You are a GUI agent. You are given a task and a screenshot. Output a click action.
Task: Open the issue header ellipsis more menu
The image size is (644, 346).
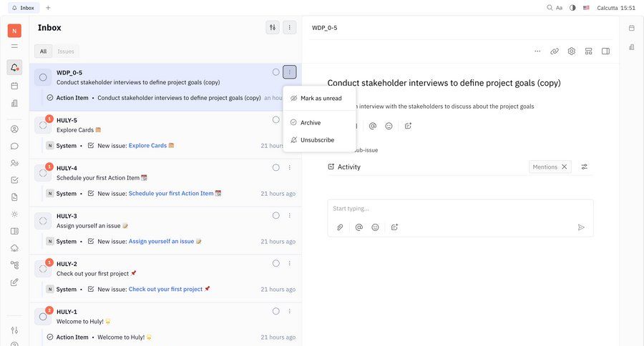click(537, 51)
